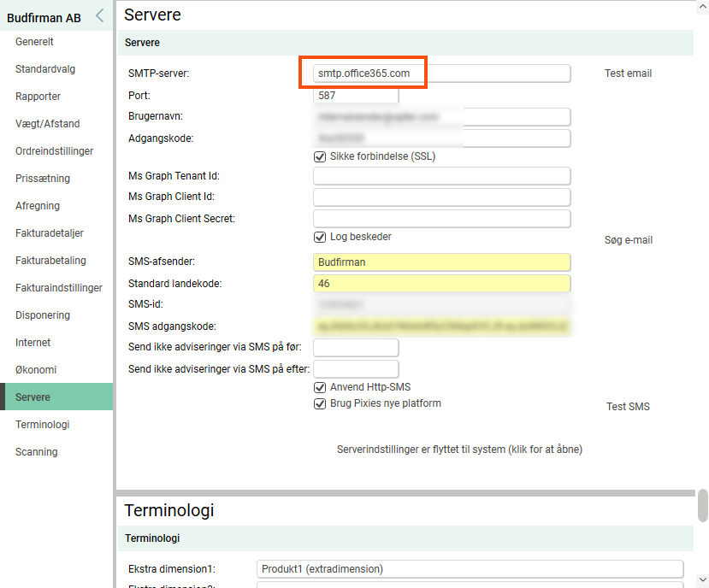Uncheck the Log beskeder checkbox

tap(321, 237)
